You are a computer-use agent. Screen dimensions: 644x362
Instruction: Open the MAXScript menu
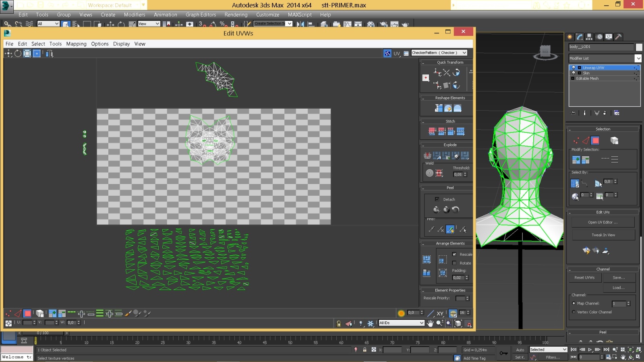pyautogui.click(x=300, y=14)
